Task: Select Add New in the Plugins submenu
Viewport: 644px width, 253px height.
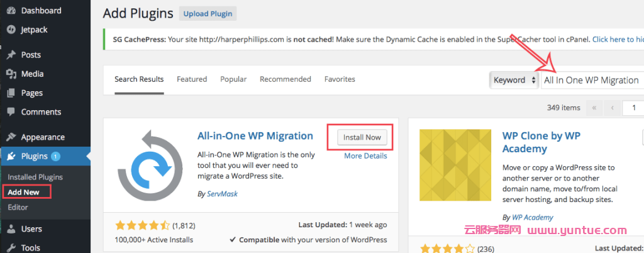Action: point(24,192)
